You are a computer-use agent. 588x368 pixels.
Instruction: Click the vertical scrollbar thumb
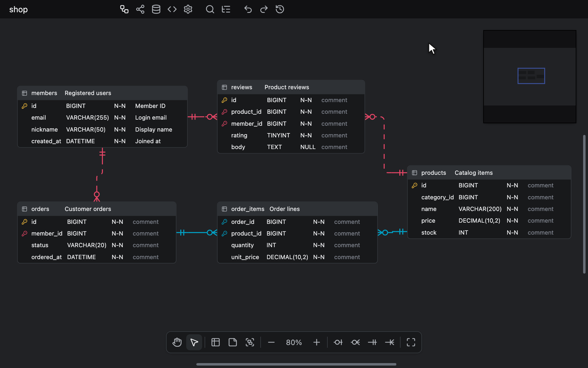click(x=584, y=204)
